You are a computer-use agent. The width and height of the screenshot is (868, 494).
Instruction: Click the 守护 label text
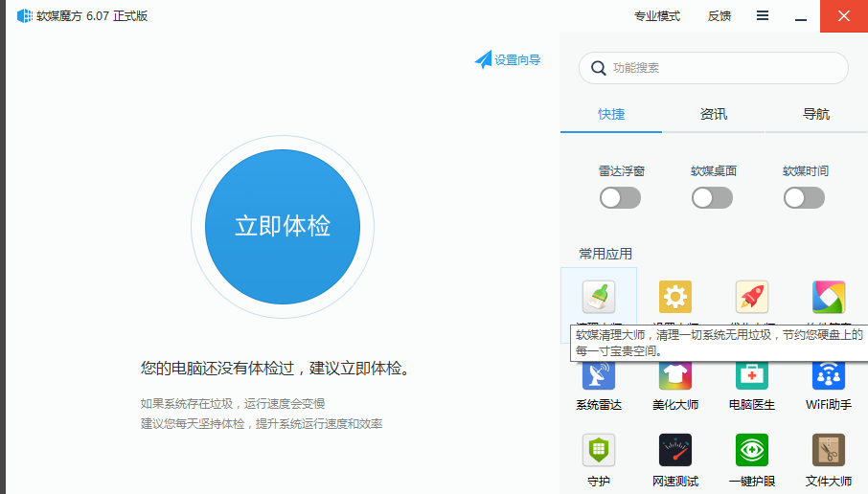599,482
